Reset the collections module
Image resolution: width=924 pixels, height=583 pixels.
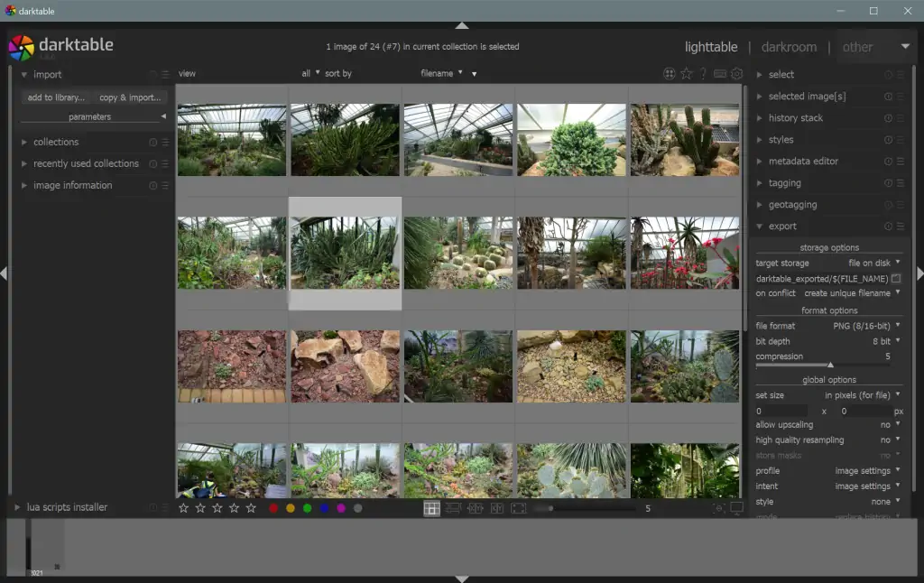point(153,142)
